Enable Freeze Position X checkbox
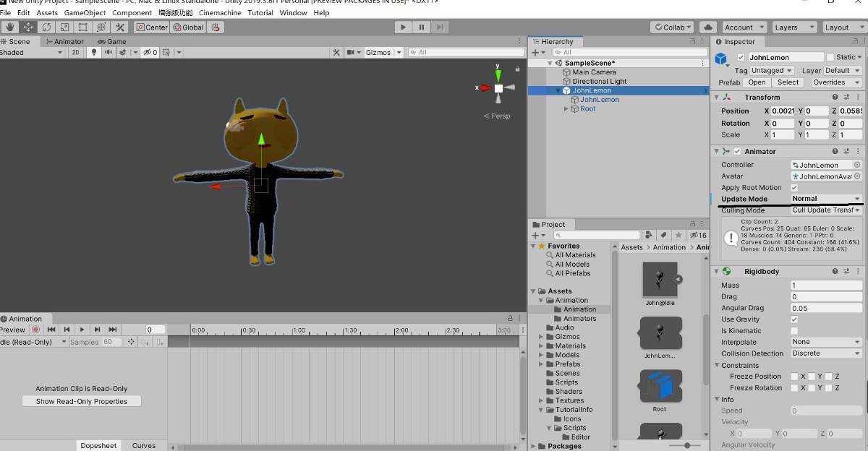 [x=794, y=377]
